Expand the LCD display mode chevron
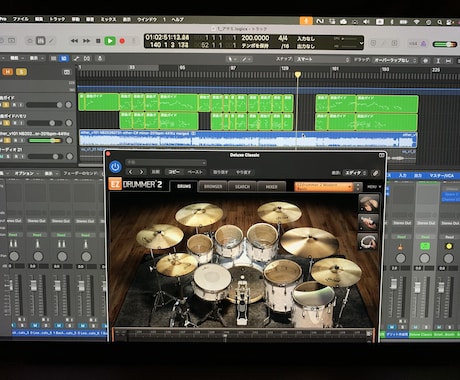 pos(361,43)
